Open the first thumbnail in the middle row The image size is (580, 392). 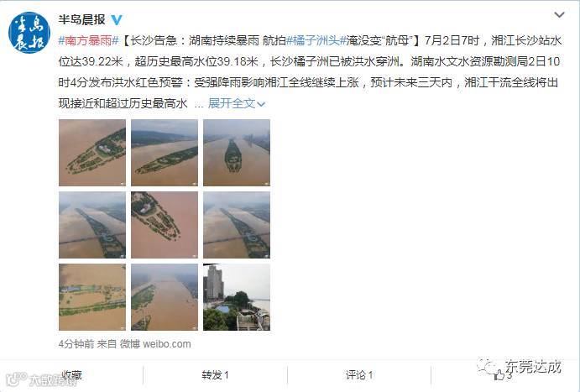(92, 225)
